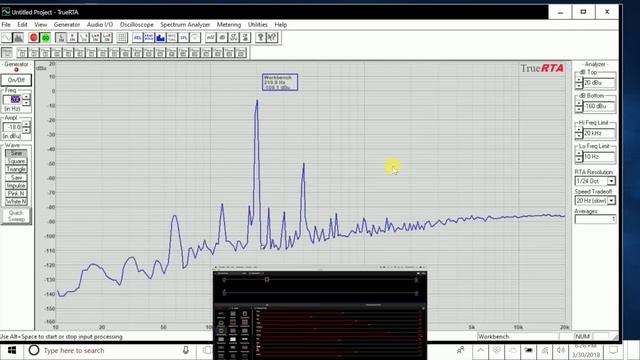
Task: Click the taskbar volume speaker icon
Action: 561,350
